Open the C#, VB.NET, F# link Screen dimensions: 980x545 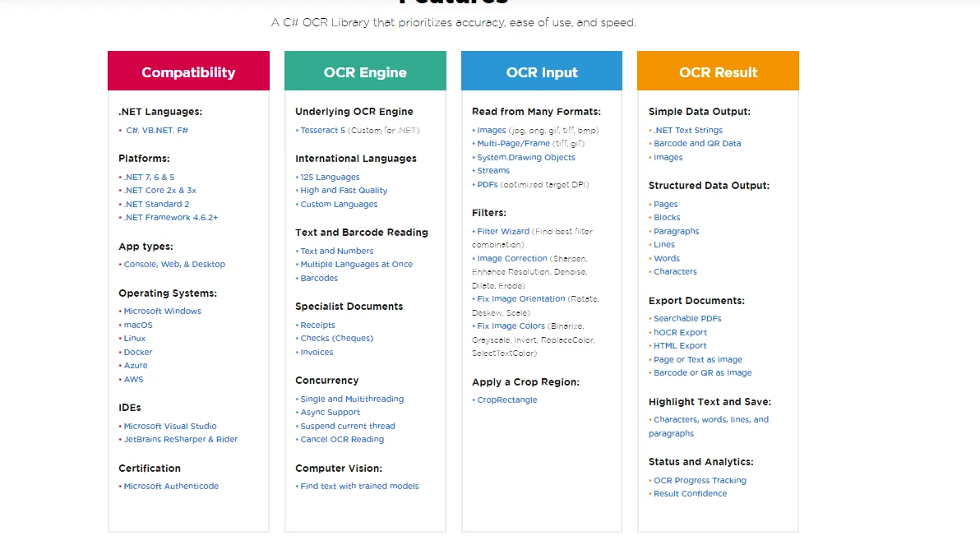pos(156,130)
